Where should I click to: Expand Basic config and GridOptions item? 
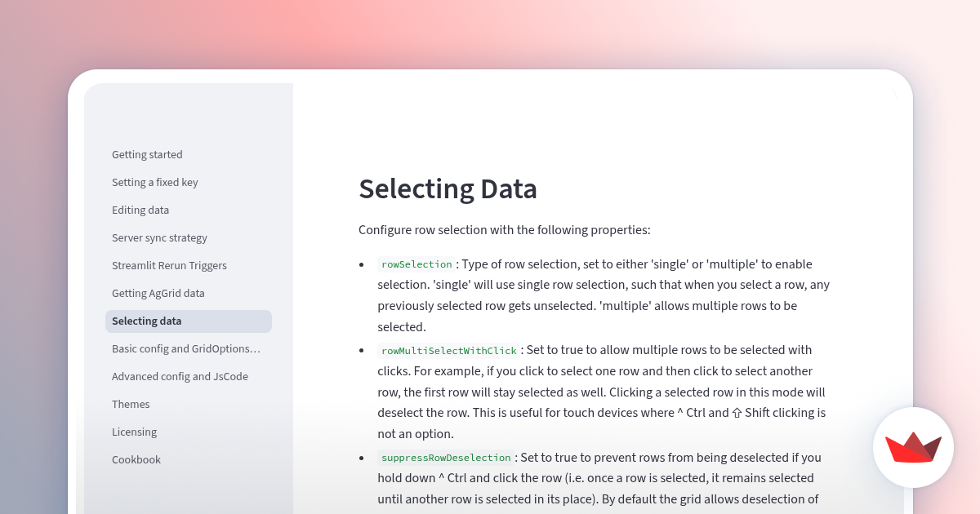pos(186,348)
